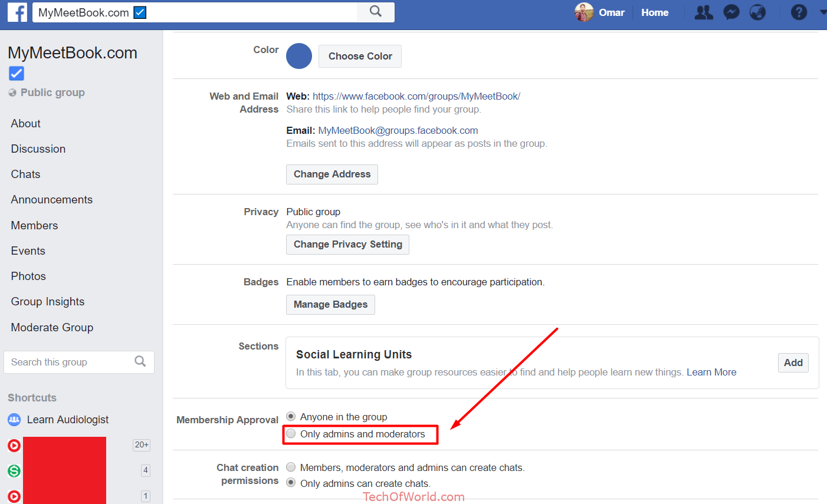Enable 'Members, moderators and admins can create chats'
Viewport: 827px width, 504px height.
coord(290,466)
